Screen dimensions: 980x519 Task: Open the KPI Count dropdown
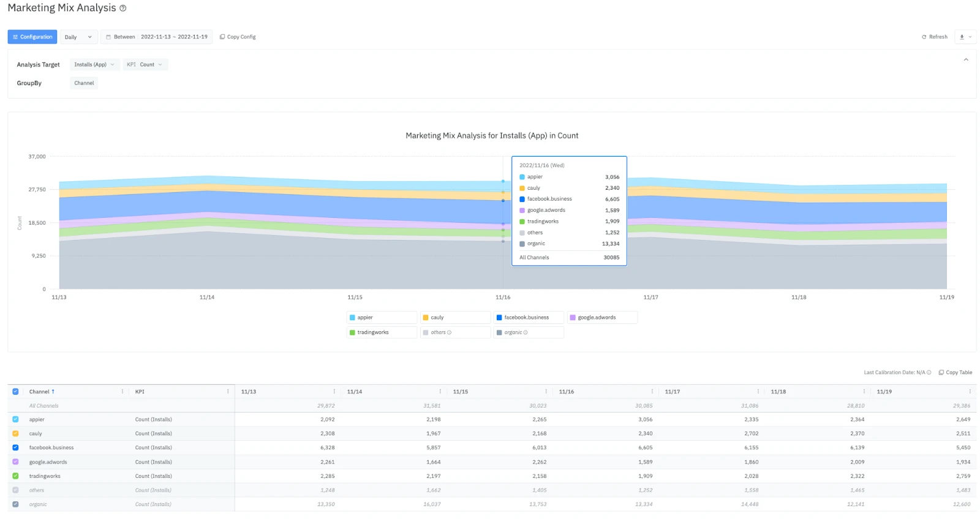click(x=145, y=64)
